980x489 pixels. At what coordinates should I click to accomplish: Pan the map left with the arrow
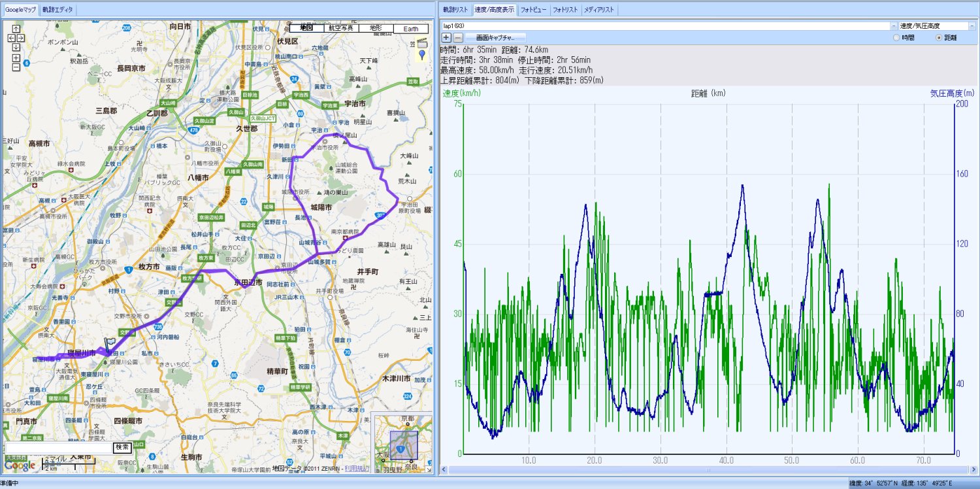tap(12, 38)
